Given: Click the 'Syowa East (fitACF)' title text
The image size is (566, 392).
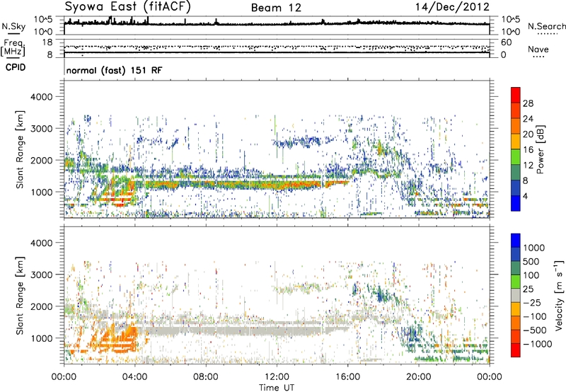Looking at the screenshot, I should [128, 6].
